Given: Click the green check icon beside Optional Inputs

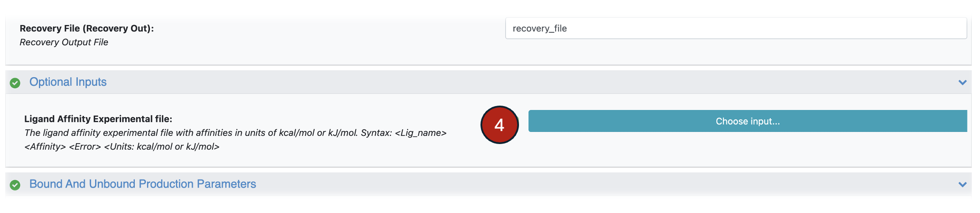Looking at the screenshot, I should pyautogui.click(x=15, y=83).
